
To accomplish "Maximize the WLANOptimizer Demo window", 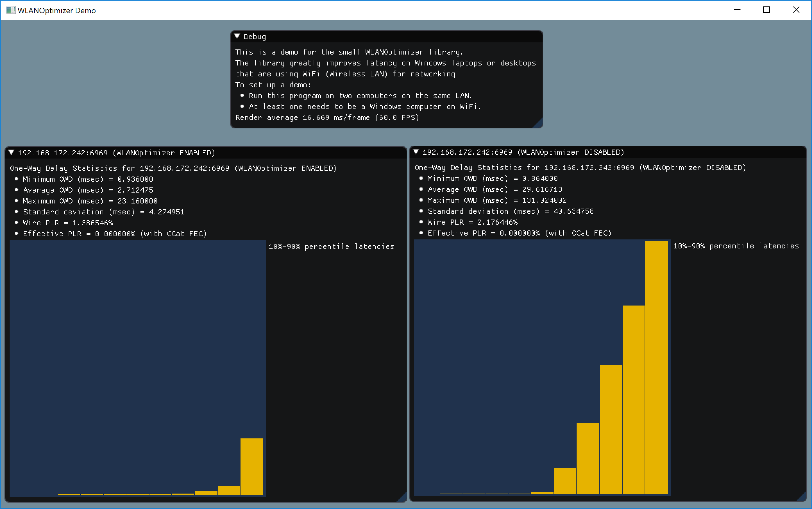I will click(x=766, y=10).
